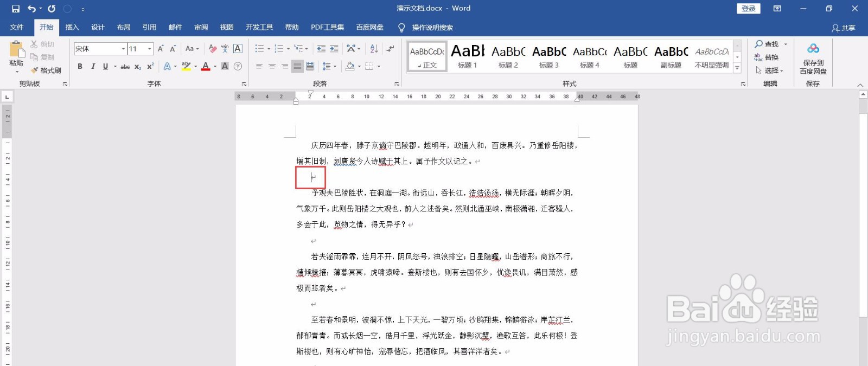Insert enclosed character (circled 字) icon
The width and height of the screenshot is (868, 366).
pyautogui.click(x=238, y=66)
